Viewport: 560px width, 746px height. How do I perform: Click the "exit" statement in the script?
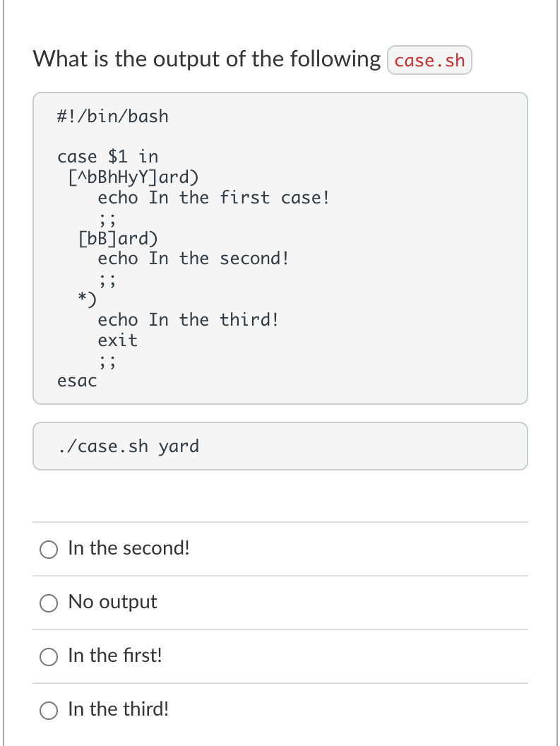118,341
